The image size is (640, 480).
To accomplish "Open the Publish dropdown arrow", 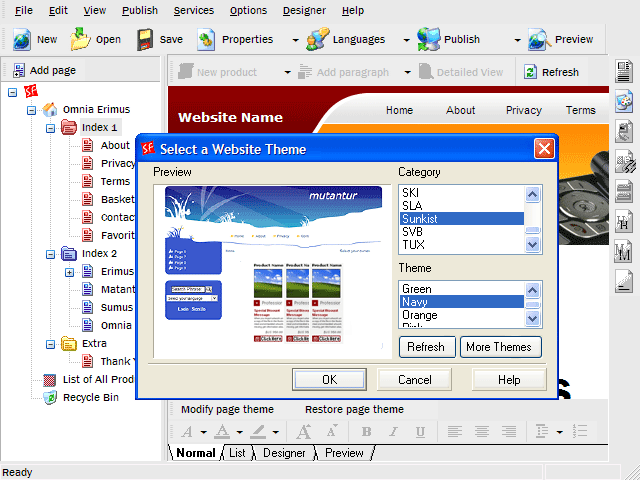I will click(x=517, y=40).
